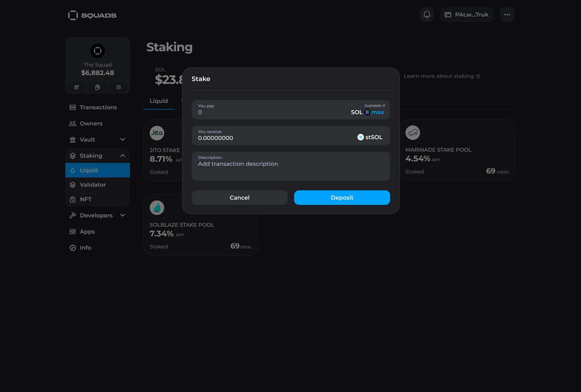
Task: Open the three-dot more options menu
Action: (x=507, y=15)
